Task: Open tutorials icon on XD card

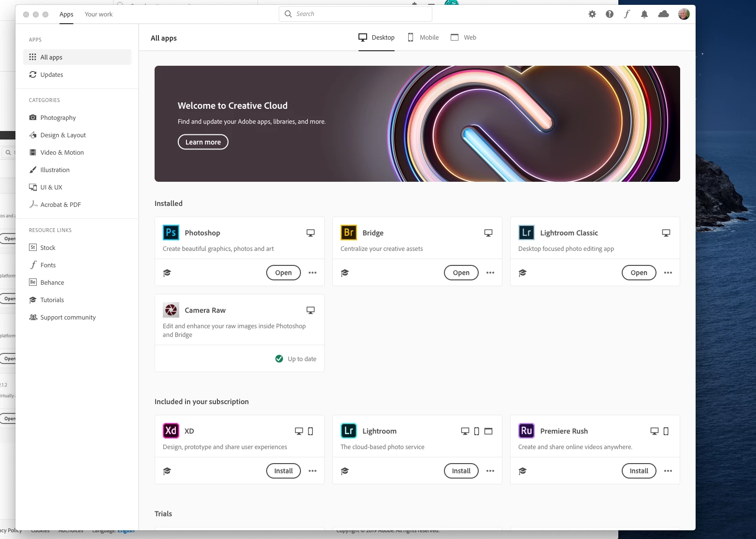Action: coord(167,471)
